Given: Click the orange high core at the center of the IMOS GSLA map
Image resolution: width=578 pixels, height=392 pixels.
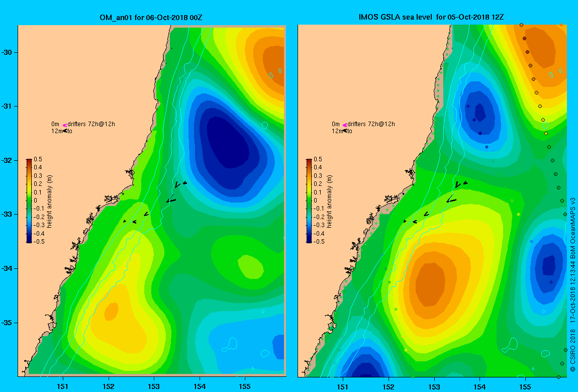Looking at the screenshot, I should [x=431, y=283].
